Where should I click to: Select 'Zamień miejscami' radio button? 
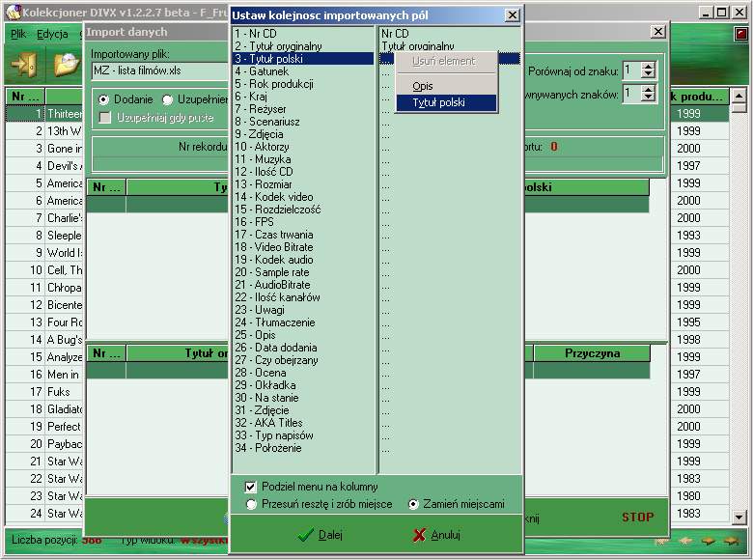[x=413, y=504]
